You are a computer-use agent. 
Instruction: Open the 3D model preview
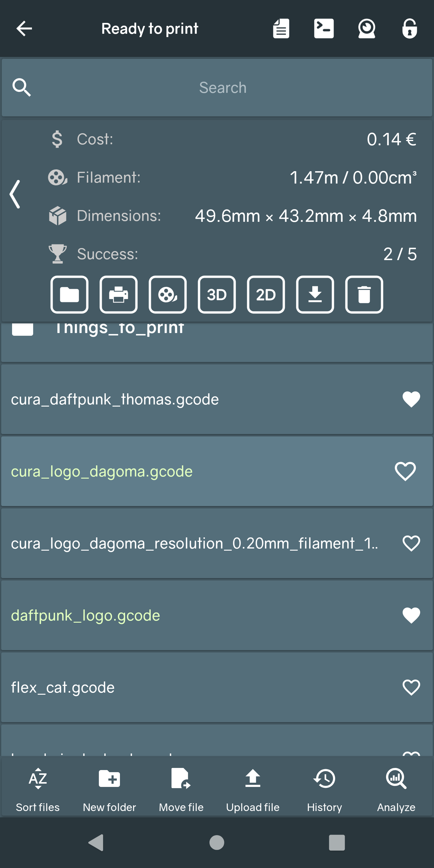(217, 294)
